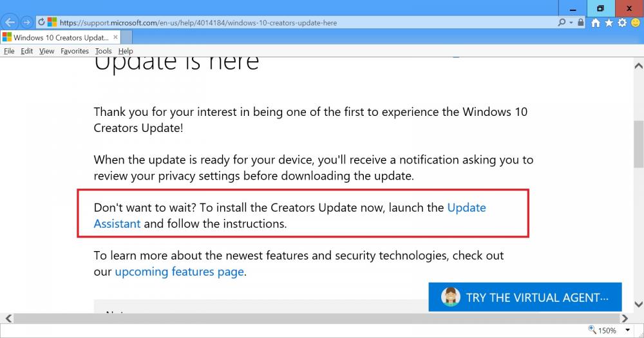Open the Help menu
644x338 pixels.
coord(126,51)
